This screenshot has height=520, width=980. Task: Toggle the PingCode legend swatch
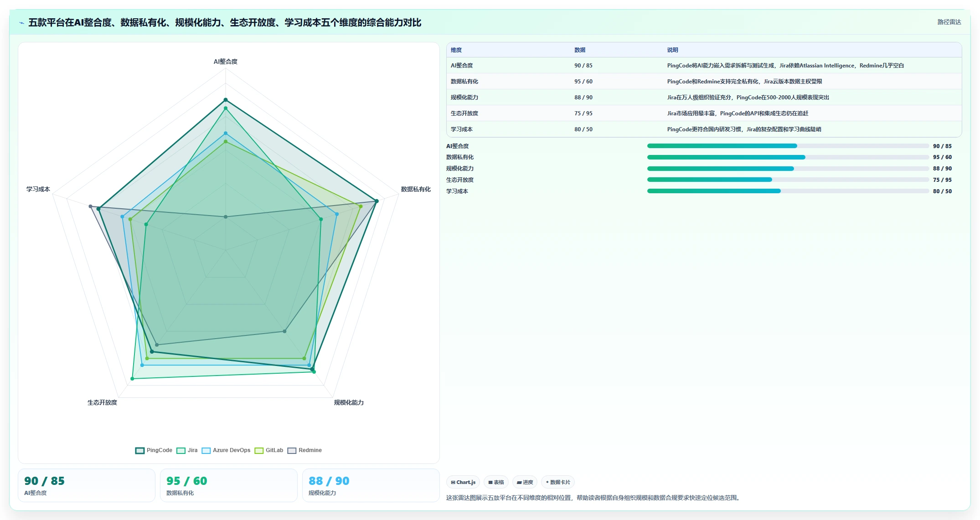pos(140,450)
